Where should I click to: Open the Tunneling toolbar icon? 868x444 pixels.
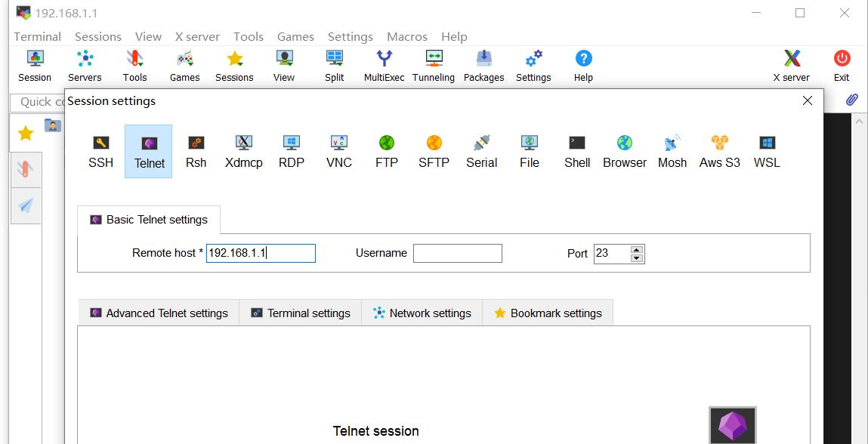434,66
